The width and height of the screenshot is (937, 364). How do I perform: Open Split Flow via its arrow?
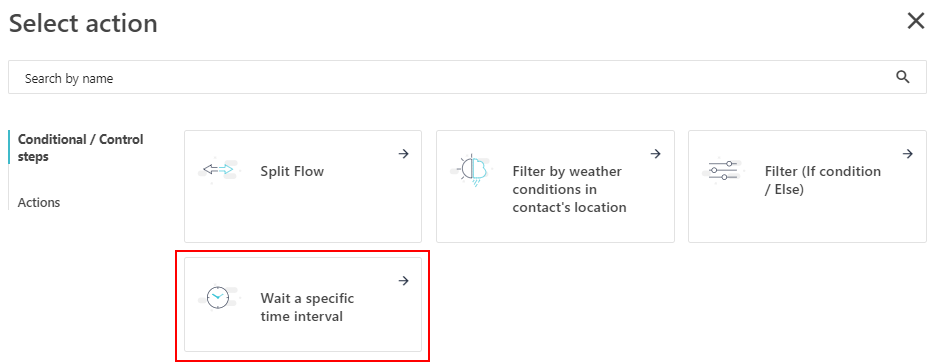tap(404, 154)
